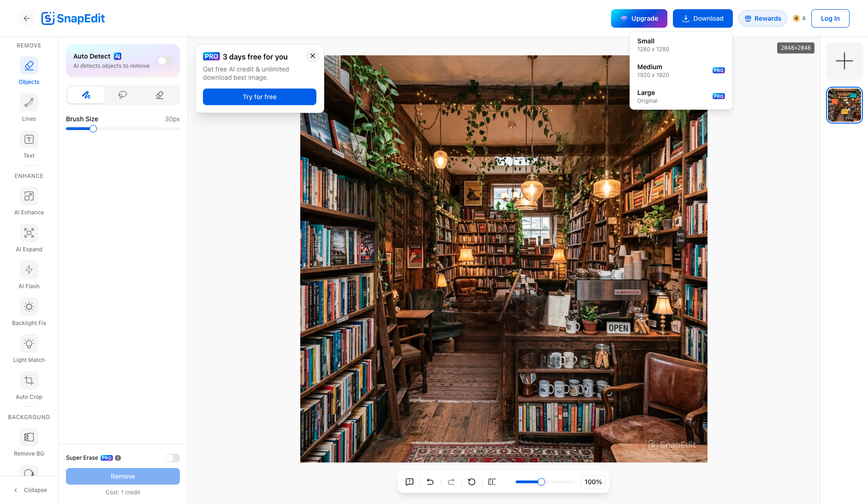Click the Super Erase info icon
The height and width of the screenshot is (504, 868).
pyautogui.click(x=118, y=458)
